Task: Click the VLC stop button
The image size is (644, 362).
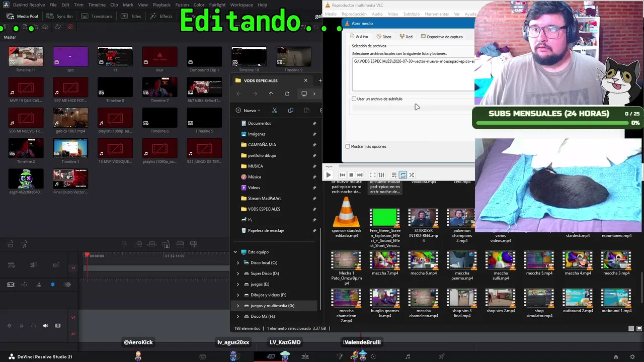Action: 351,175
